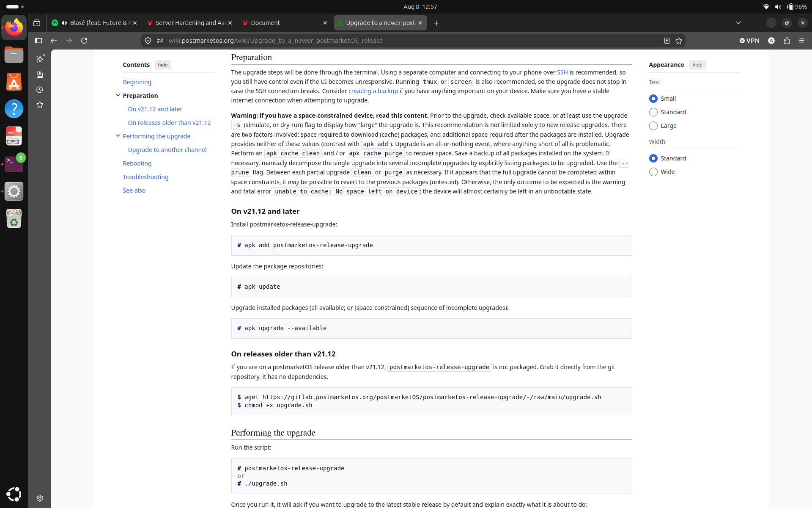Go back using the back arrow
The image size is (812, 508).
click(54, 41)
